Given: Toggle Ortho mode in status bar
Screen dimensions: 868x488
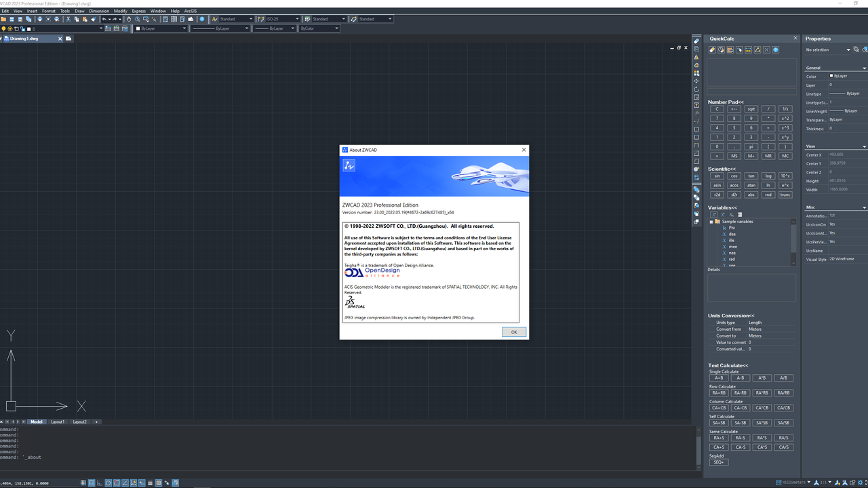Looking at the screenshot, I should coord(100,483).
